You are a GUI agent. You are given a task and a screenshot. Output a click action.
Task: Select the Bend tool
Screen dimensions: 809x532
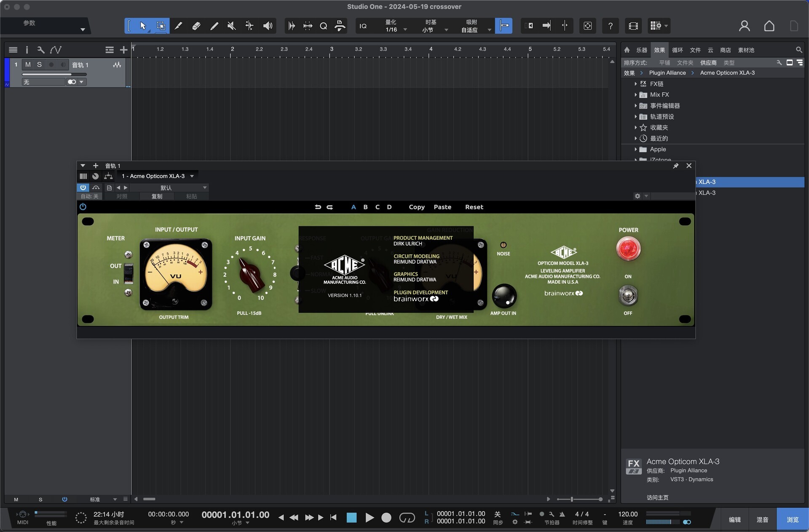(x=249, y=26)
